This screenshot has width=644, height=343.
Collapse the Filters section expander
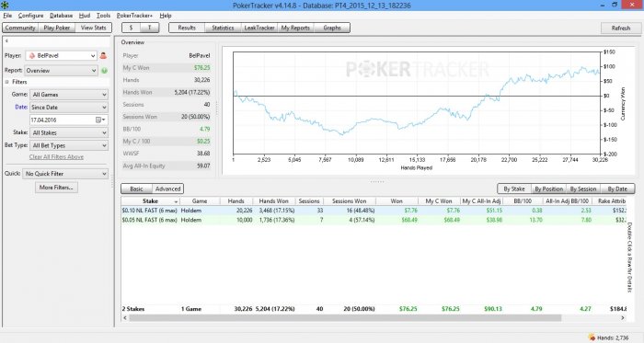tap(7, 82)
